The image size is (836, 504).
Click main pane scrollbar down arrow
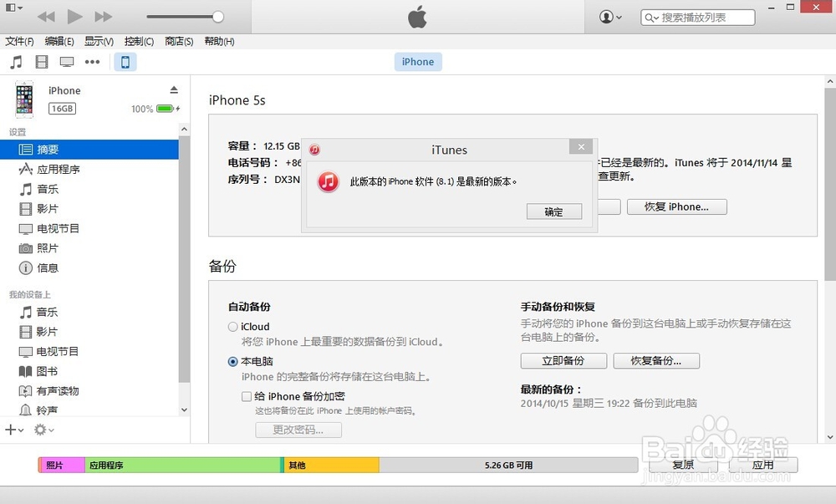(830, 437)
